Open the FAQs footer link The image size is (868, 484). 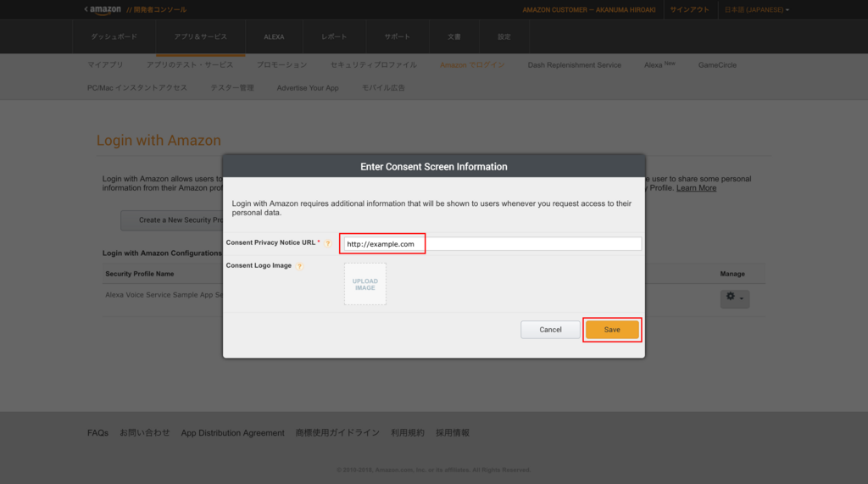click(98, 433)
